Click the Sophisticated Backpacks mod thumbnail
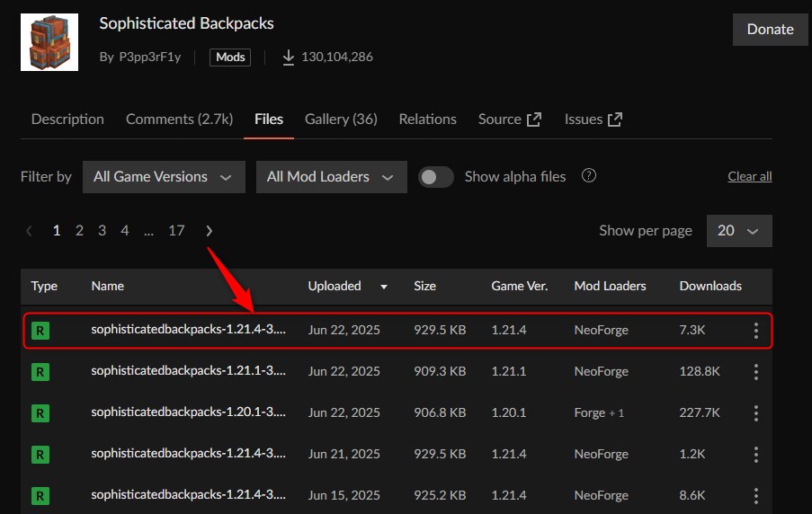This screenshot has width=812, height=514. pos(49,42)
